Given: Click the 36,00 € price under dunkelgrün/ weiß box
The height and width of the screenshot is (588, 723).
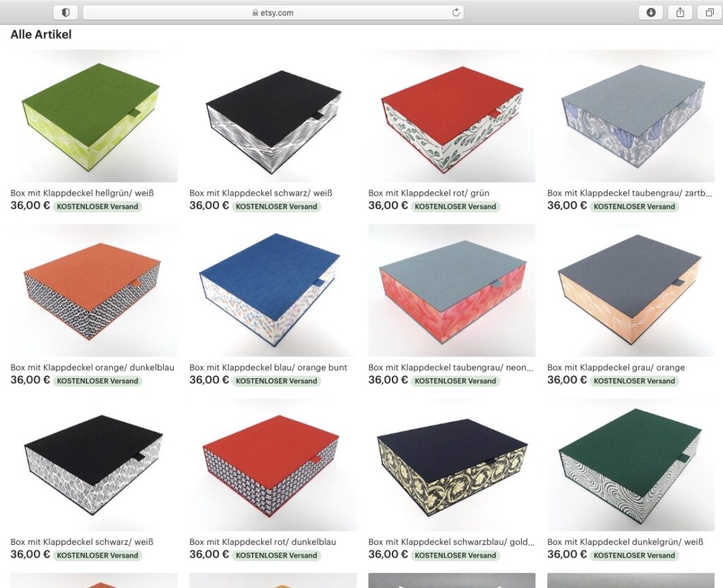Looking at the screenshot, I should (567, 554).
